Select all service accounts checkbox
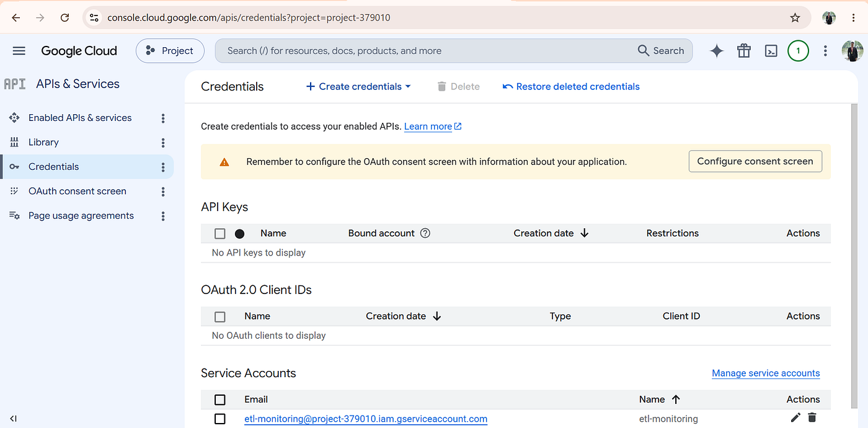The width and height of the screenshot is (868, 428). [219, 399]
